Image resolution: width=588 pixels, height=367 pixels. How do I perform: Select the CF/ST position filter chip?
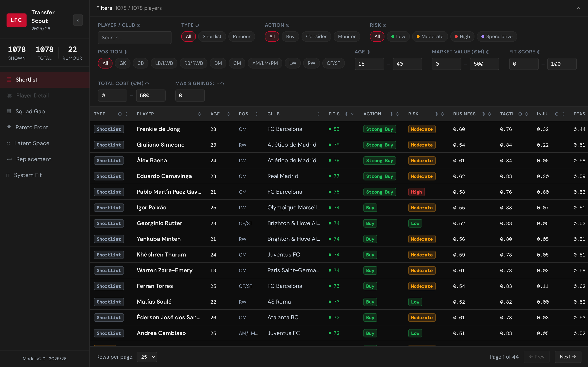pyautogui.click(x=333, y=63)
